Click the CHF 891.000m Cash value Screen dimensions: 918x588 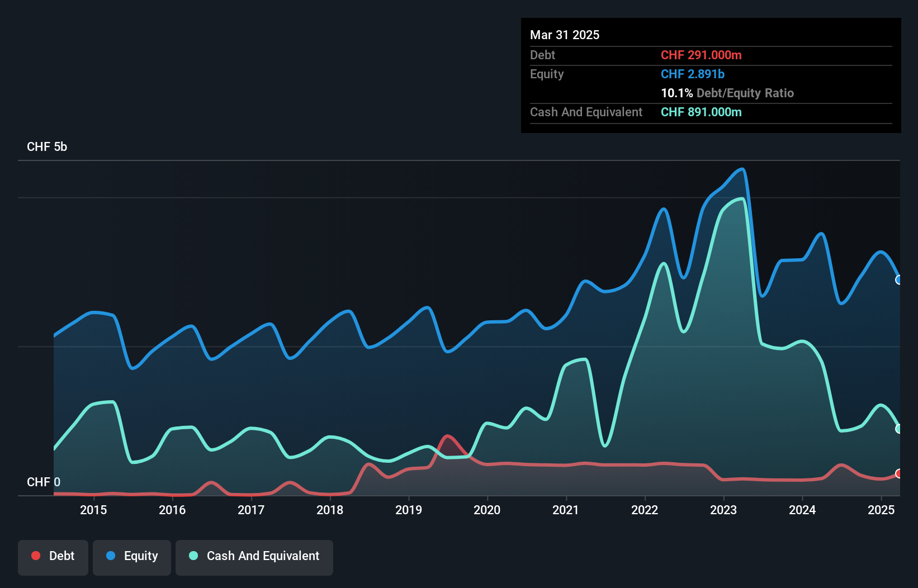pos(701,112)
